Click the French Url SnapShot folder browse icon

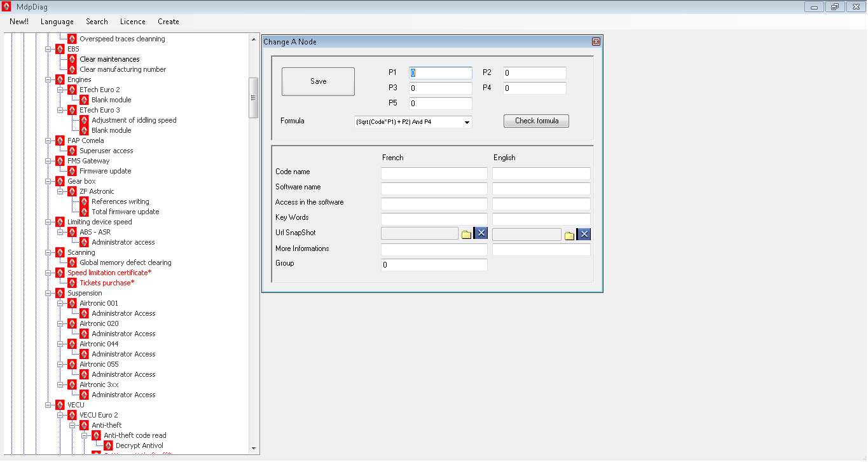coord(466,234)
